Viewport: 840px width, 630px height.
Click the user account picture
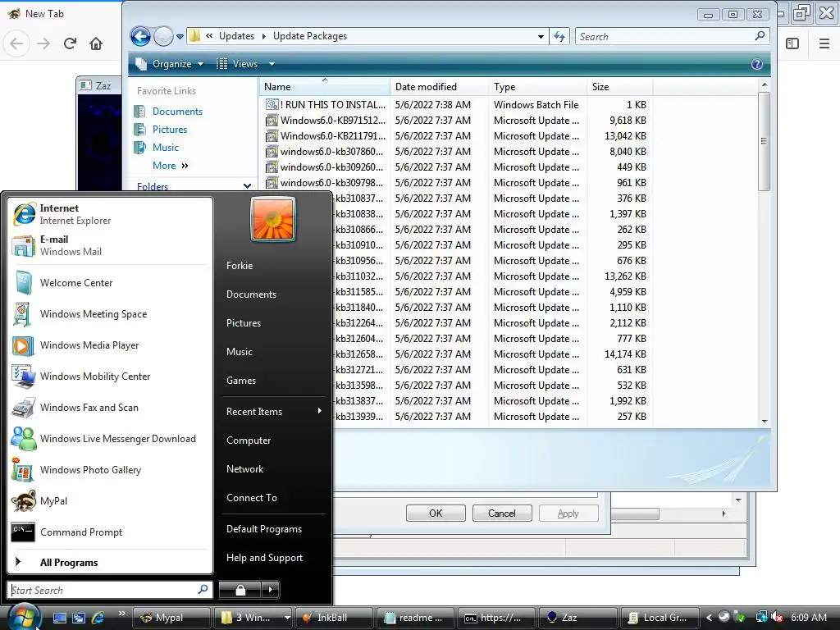273,219
